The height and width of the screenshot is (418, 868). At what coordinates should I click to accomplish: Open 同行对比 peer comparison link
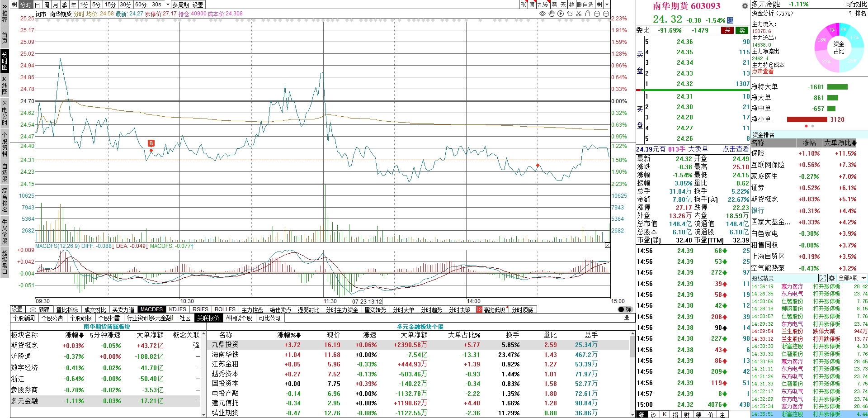pyautogui.click(x=856, y=4)
